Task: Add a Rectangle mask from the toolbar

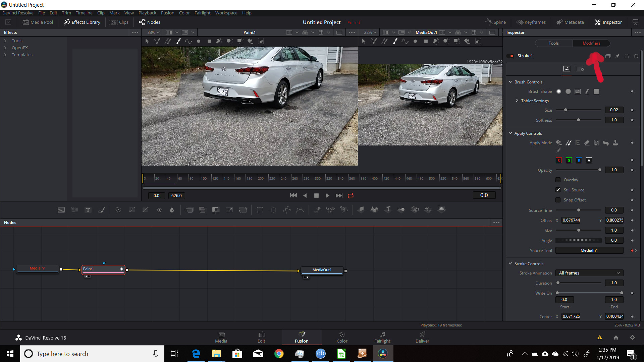Action: [260, 210]
